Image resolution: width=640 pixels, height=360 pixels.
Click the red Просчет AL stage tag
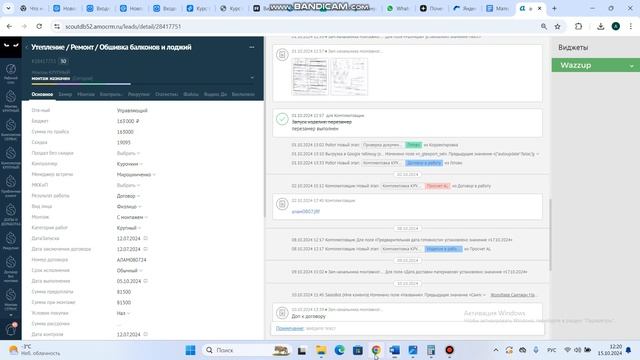(437, 186)
